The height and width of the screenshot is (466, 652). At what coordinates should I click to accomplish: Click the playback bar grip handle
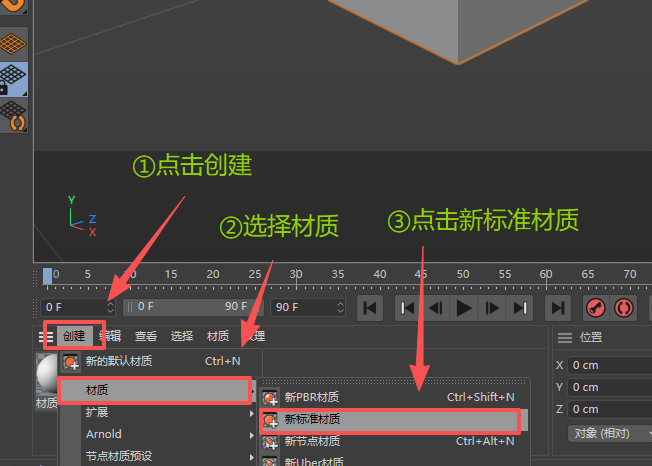point(35,308)
